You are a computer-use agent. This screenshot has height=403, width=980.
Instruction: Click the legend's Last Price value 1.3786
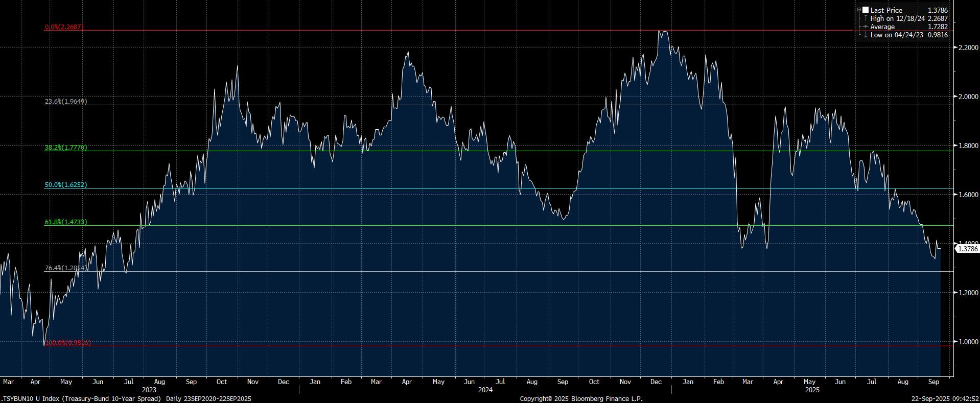(x=938, y=10)
